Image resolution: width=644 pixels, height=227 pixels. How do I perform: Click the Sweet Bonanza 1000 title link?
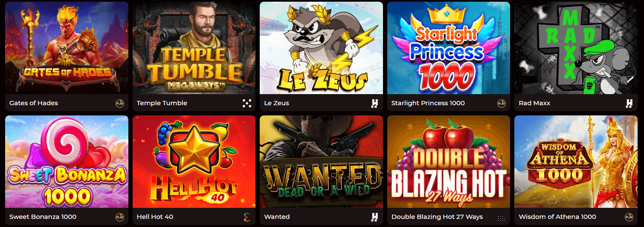pyautogui.click(x=43, y=217)
